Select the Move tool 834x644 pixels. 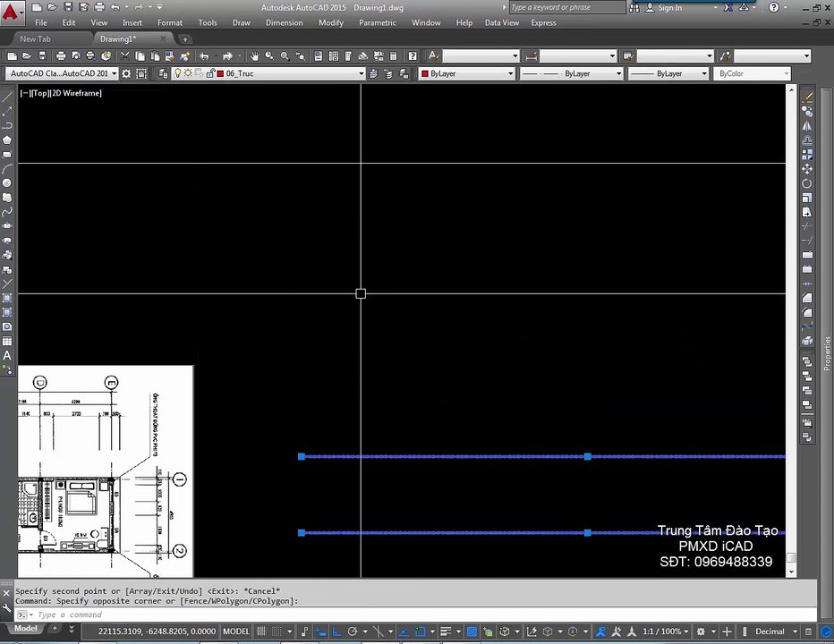807,168
